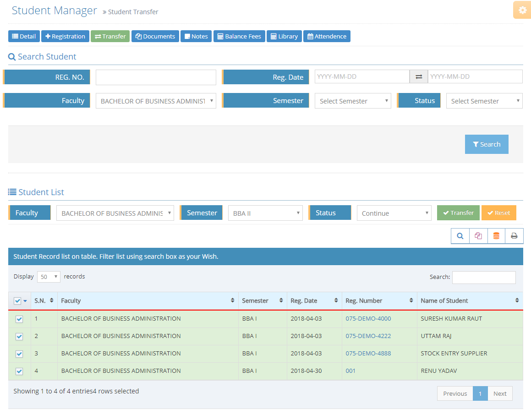Click the print icon above table

pos(514,236)
